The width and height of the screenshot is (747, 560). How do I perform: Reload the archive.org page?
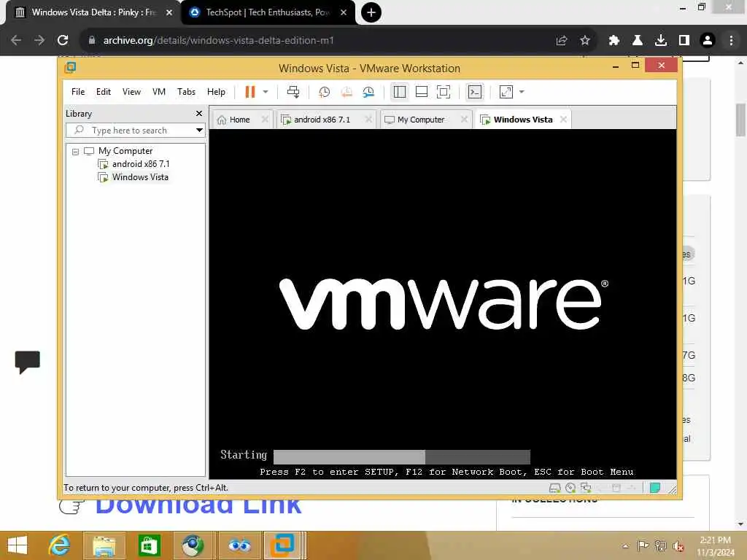coord(63,41)
